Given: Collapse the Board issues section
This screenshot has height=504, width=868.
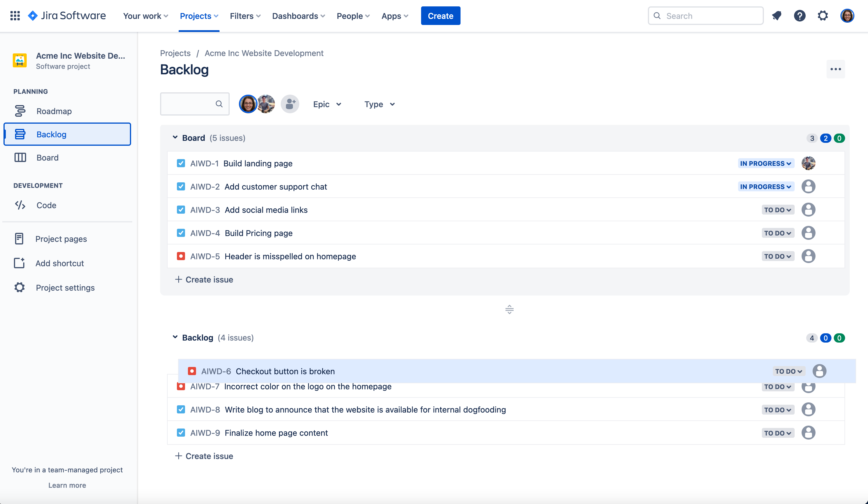Looking at the screenshot, I should pyautogui.click(x=175, y=138).
